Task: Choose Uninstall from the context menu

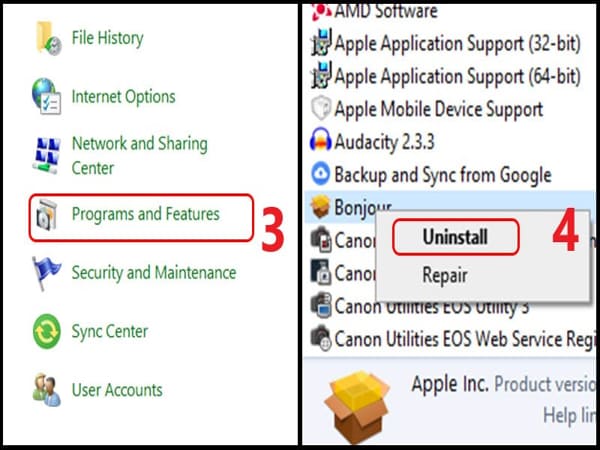Action: 455,237
